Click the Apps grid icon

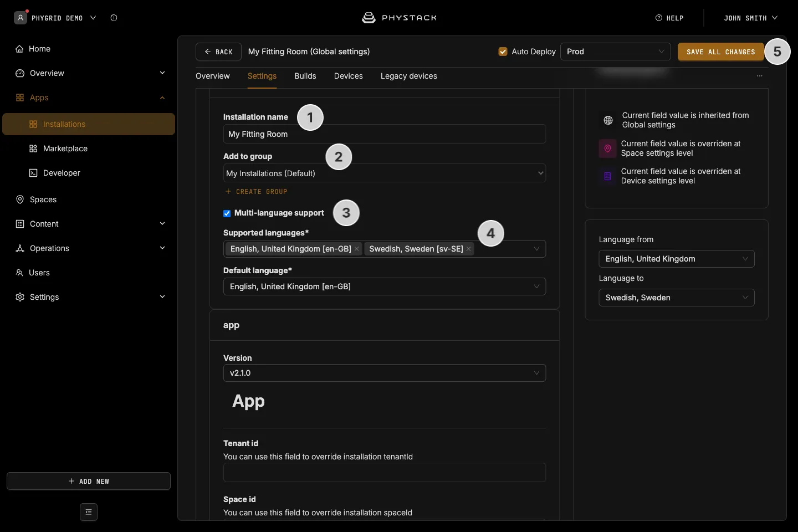(x=20, y=98)
